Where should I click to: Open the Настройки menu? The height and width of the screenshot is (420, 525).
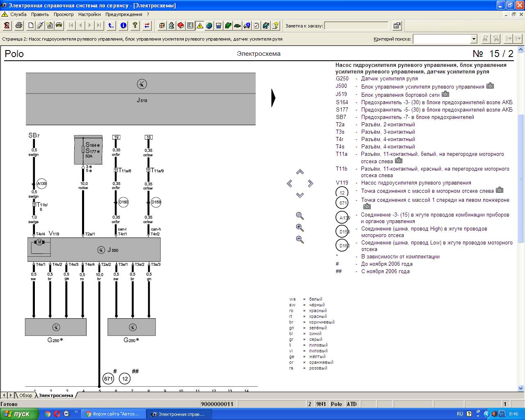tap(89, 14)
